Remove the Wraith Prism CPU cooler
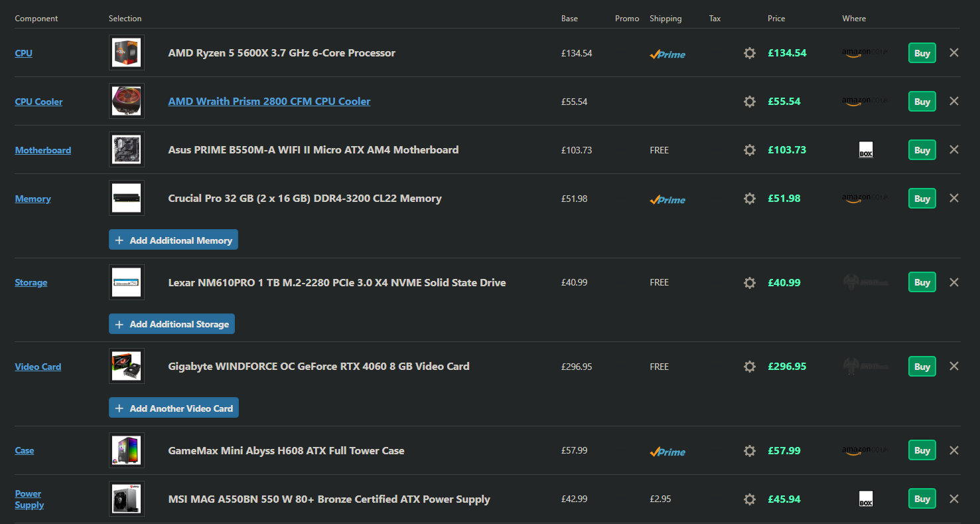 click(954, 101)
